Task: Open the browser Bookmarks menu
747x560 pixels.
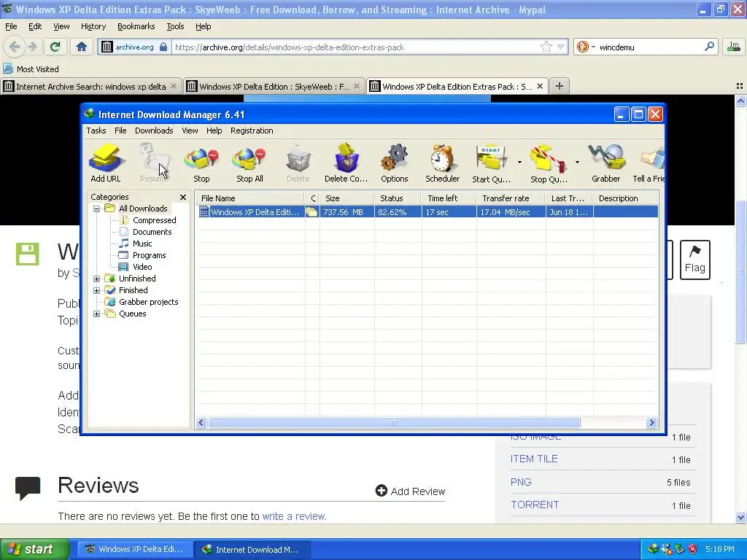Action: (x=136, y=27)
